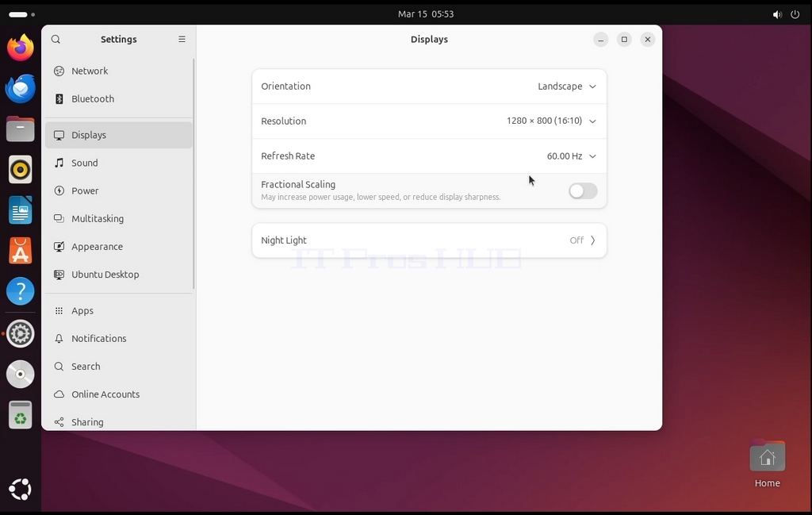This screenshot has width=812, height=515.
Task: Open the Files manager from the dock
Action: pyautogui.click(x=20, y=129)
